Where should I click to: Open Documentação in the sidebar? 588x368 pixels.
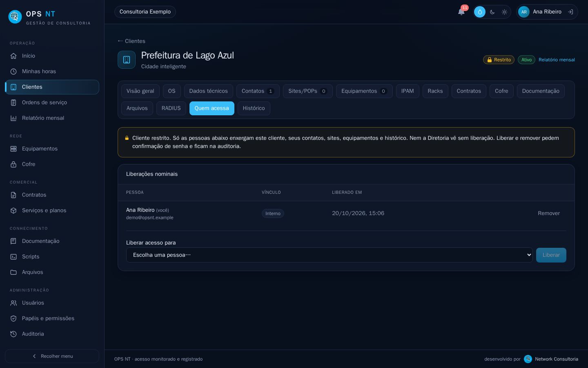(x=52, y=241)
